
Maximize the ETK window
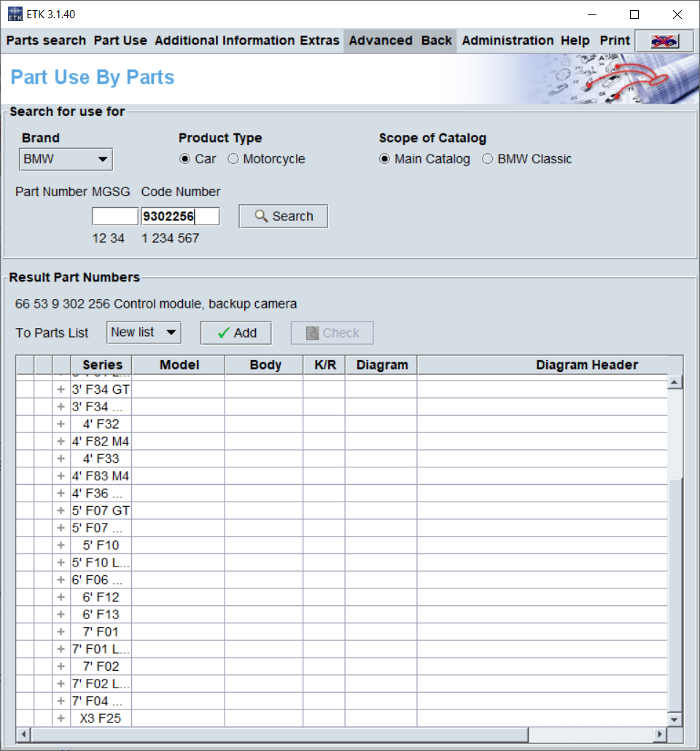634,15
